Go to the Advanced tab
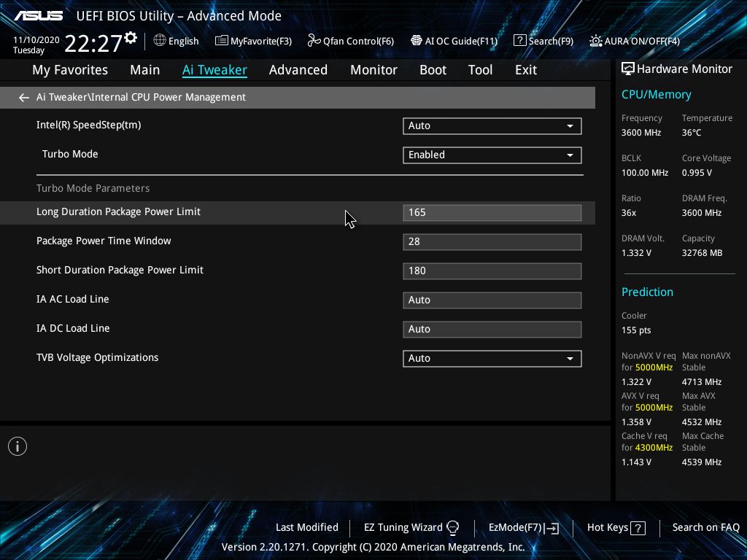 coord(298,70)
